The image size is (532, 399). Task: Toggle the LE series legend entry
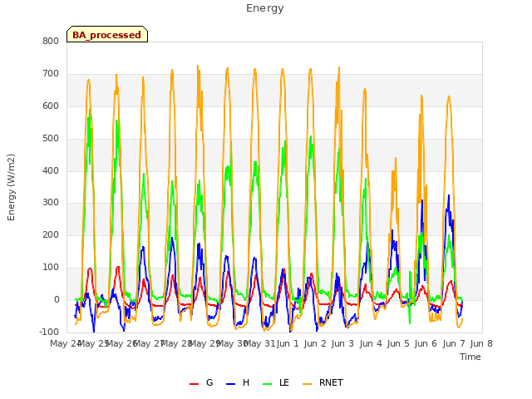coord(276,382)
